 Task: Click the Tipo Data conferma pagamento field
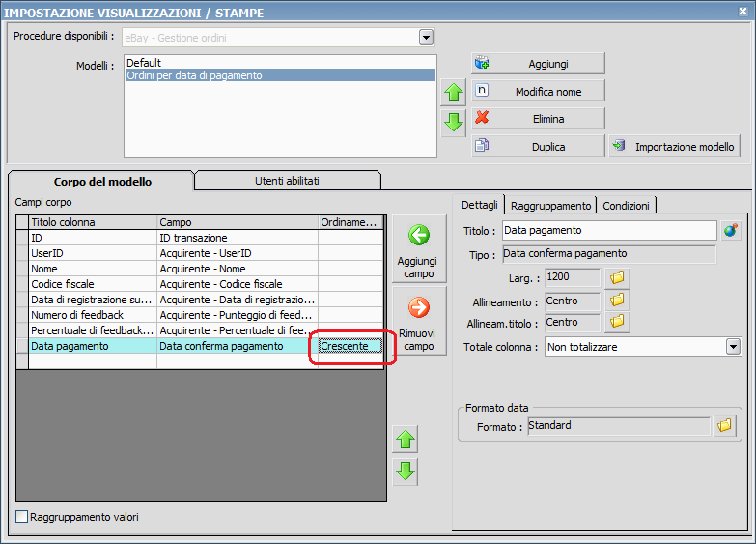[x=609, y=254]
